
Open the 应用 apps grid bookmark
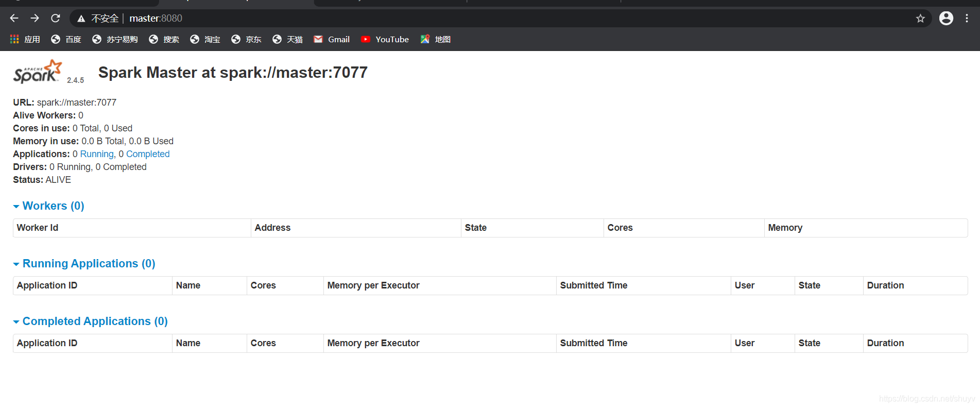[x=25, y=39]
